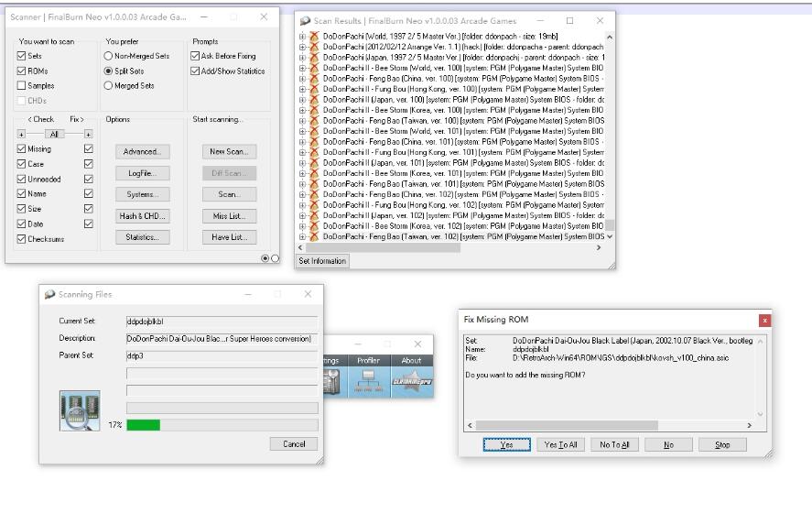Click the red X icon for DoDonPachi Japan 1997
812x513 pixels.
click(314, 57)
